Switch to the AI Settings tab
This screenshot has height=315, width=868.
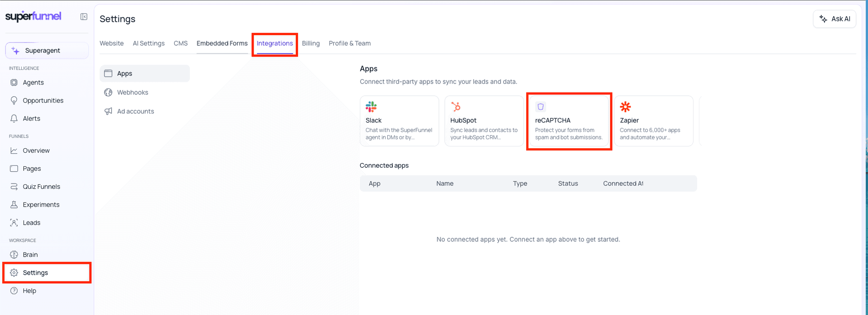(x=149, y=43)
